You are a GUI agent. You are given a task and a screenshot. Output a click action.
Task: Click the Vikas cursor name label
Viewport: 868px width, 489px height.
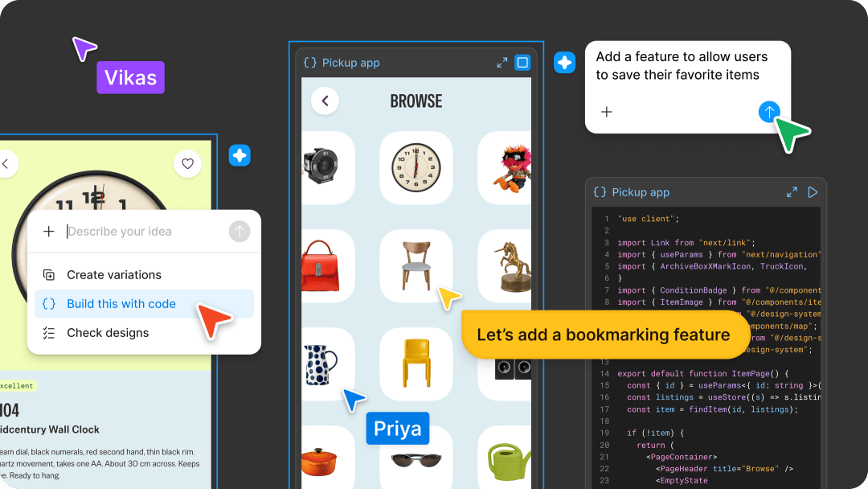pyautogui.click(x=131, y=77)
